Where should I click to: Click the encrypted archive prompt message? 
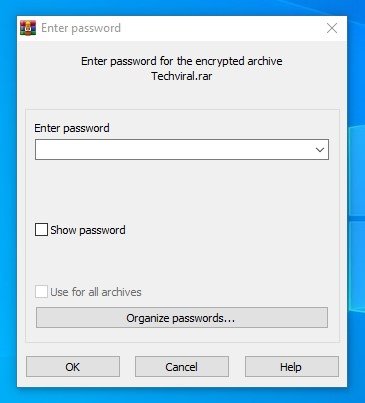click(x=182, y=61)
